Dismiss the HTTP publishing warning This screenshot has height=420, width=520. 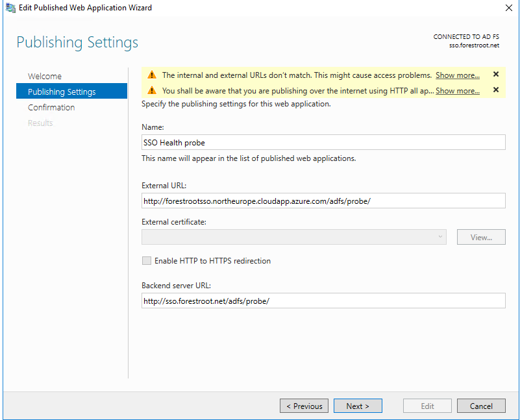pyautogui.click(x=496, y=90)
